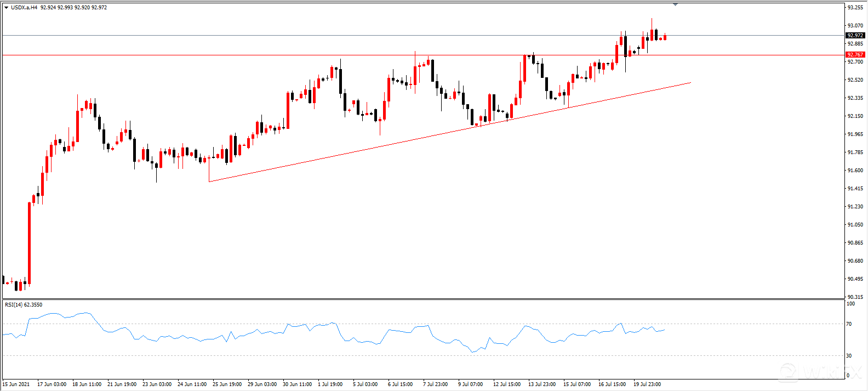Select the rising red trendline
The image size is (868, 391).
tap(384, 146)
